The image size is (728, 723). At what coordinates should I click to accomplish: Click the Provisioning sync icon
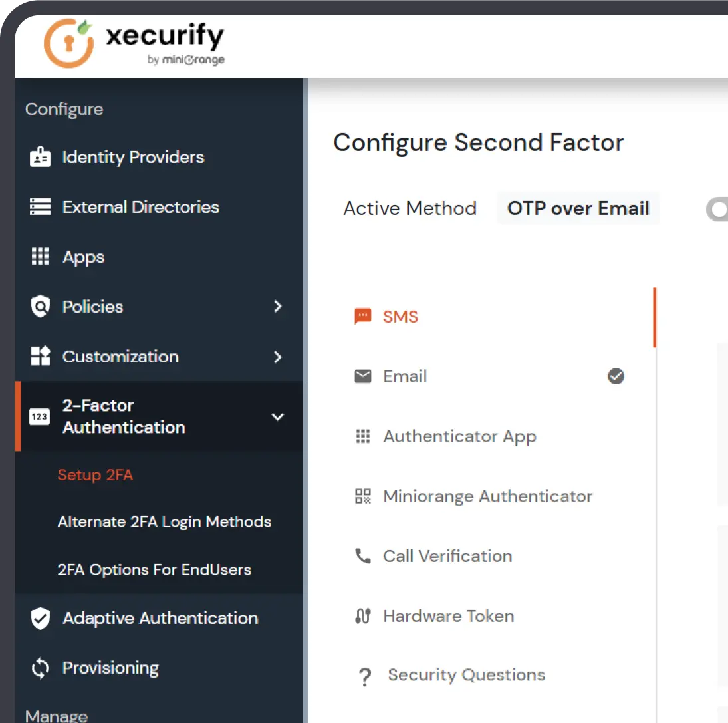pyautogui.click(x=41, y=668)
